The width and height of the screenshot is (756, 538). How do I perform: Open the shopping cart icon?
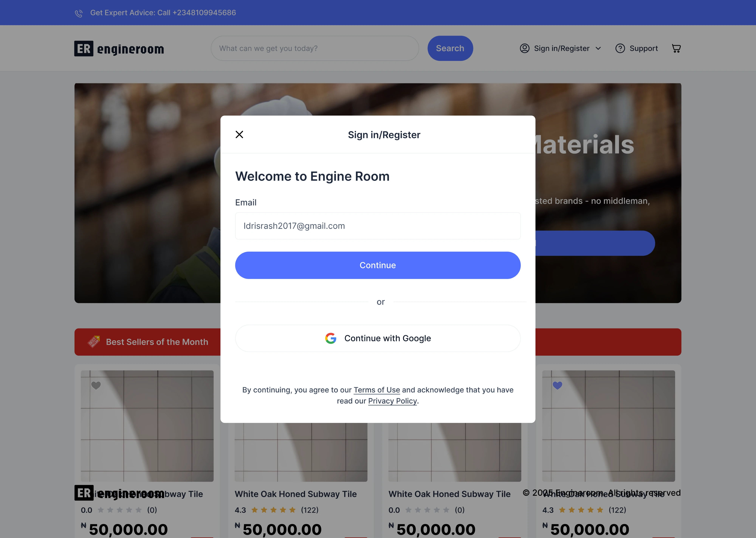point(676,48)
